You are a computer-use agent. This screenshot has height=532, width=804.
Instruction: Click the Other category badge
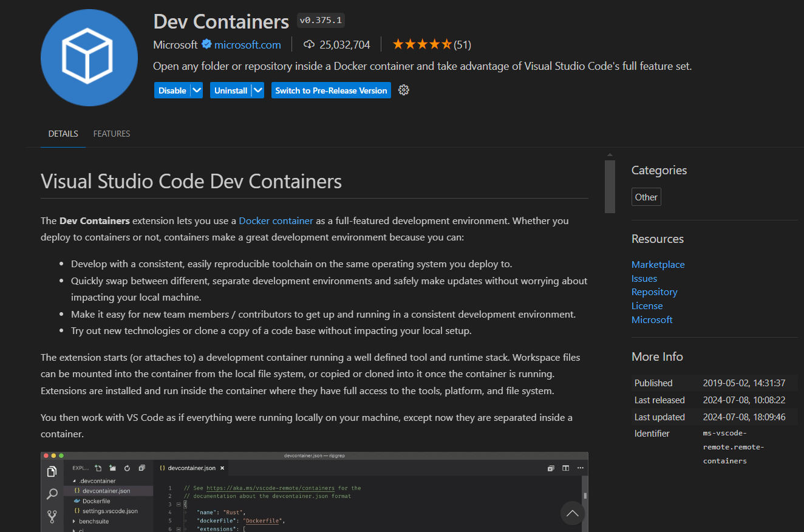pyautogui.click(x=646, y=196)
